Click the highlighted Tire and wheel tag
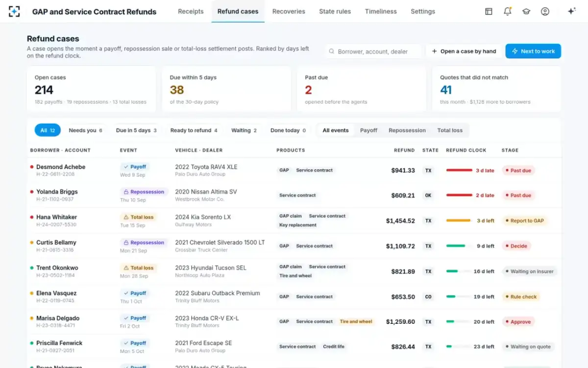This screenshot has width=588, height=368. 356,322
